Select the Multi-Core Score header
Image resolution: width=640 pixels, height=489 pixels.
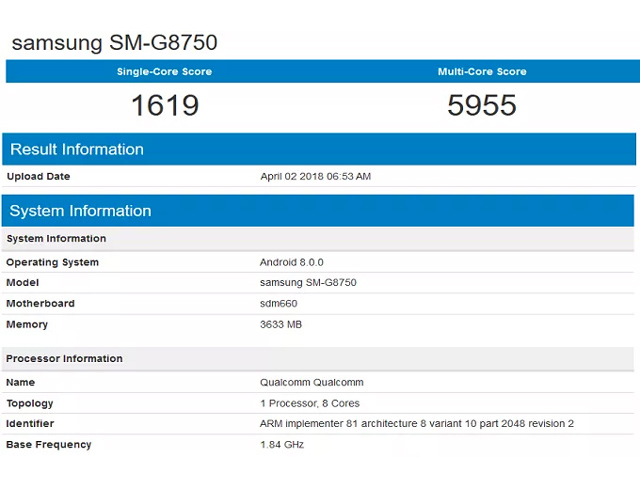[482, 71]
